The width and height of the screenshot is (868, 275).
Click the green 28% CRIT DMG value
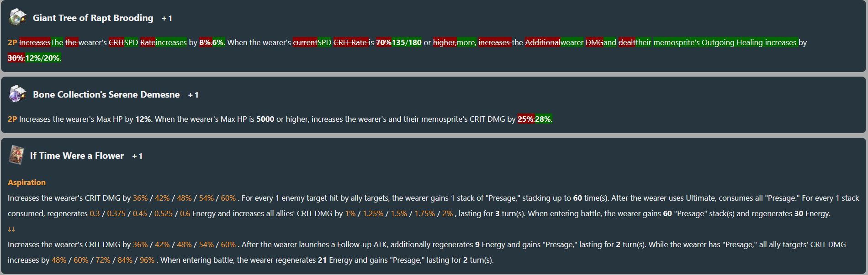544,119
